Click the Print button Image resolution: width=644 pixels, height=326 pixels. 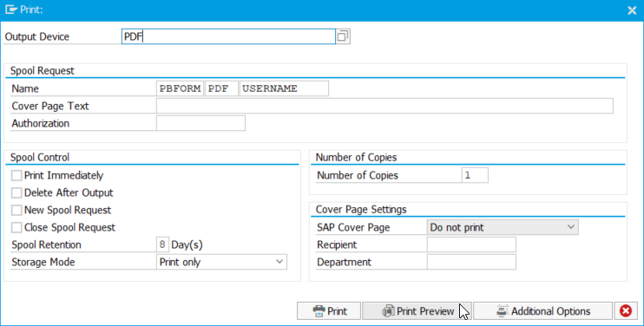coord(329,311)
